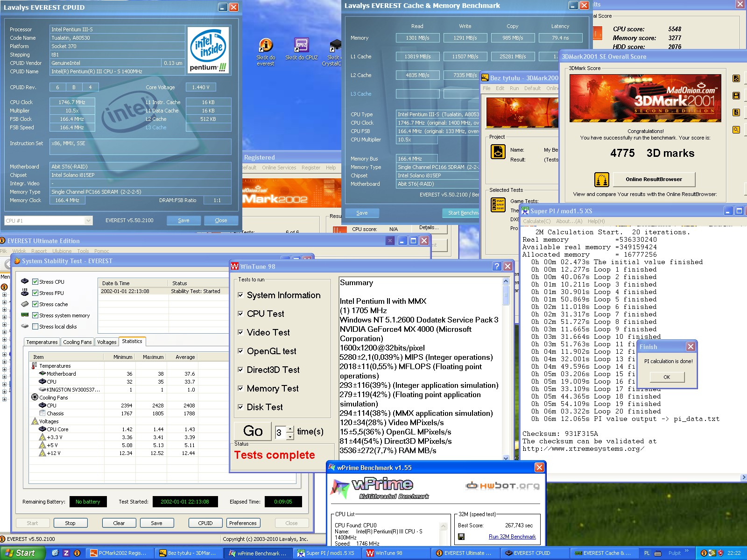The image size is (747, 560).
Task: Uncheck the Stress FPU checkbox
Action: click(35, 293)
